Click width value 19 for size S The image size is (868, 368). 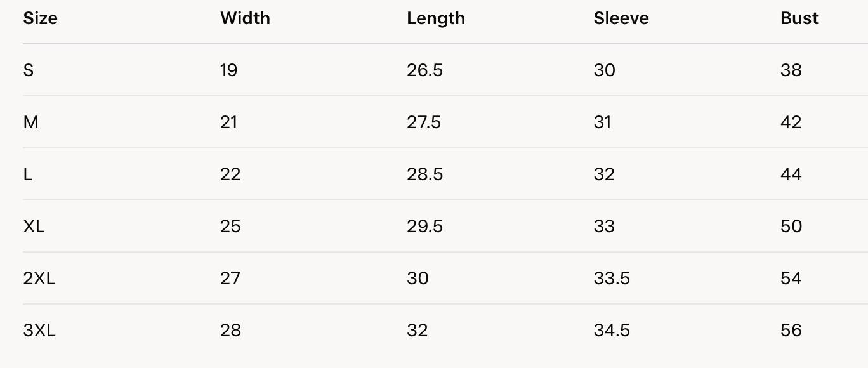pos(228,70)
